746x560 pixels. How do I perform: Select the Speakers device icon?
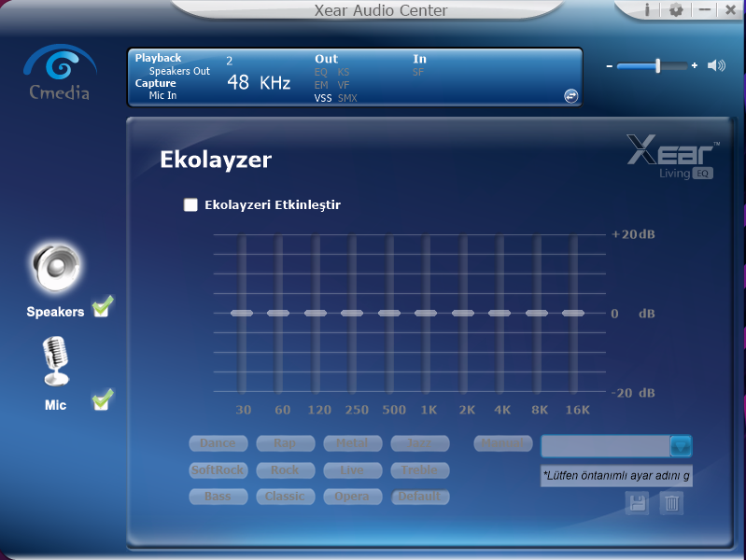tap(56, 267)
